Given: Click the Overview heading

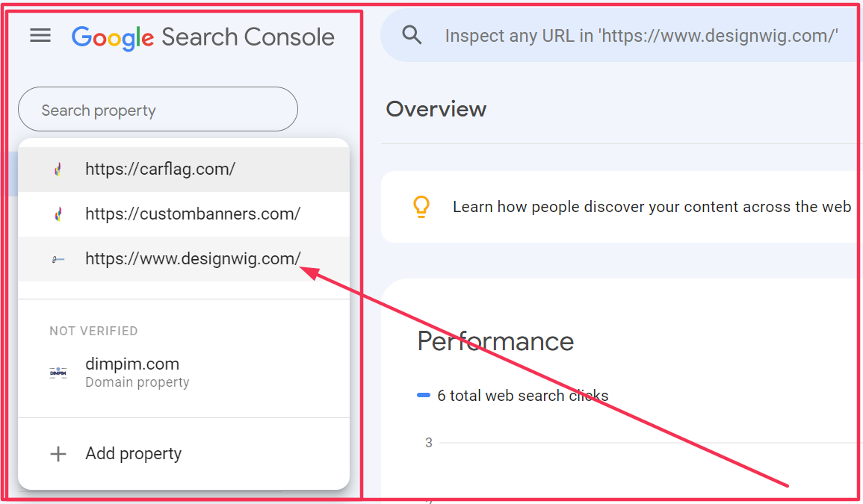Looking at the screenshot, I should [436, 109].
